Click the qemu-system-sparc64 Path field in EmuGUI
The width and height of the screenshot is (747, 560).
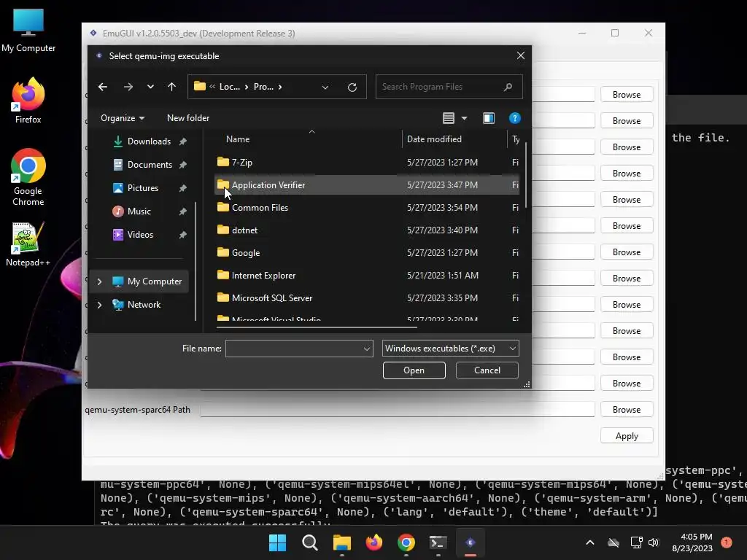point(398,410)
